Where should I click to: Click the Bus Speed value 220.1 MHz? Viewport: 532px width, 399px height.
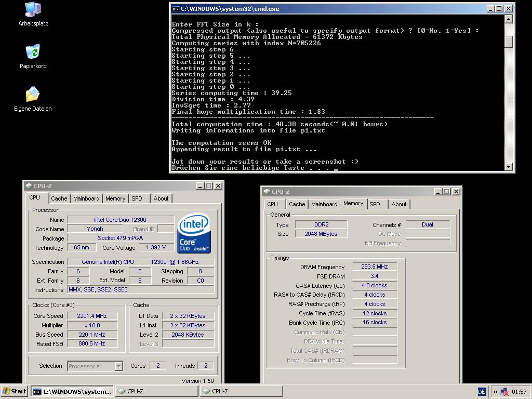click(92, 335)
